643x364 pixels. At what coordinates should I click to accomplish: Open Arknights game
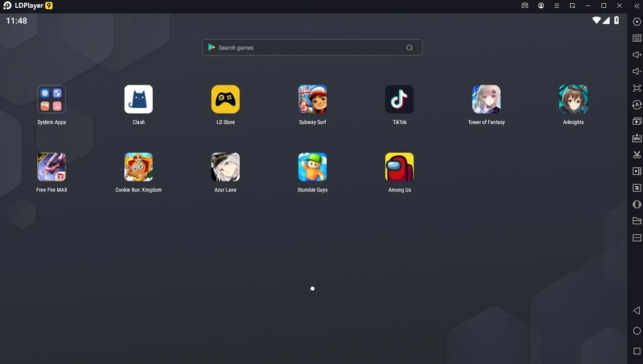573,99
